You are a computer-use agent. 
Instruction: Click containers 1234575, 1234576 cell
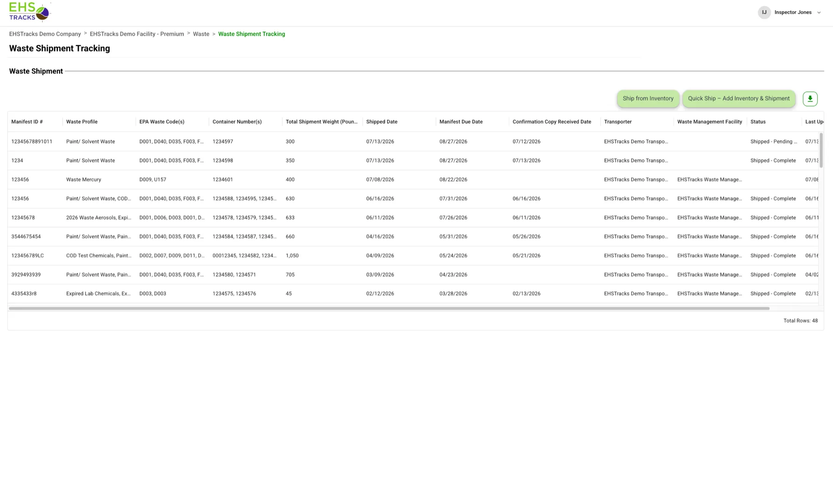click(245, 293)
